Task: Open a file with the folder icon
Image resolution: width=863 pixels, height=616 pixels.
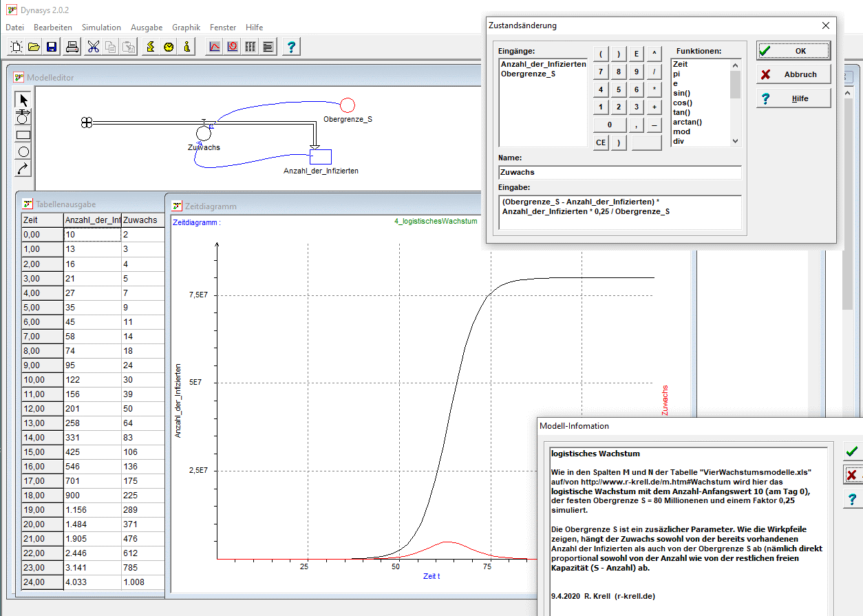Action: 34,47
